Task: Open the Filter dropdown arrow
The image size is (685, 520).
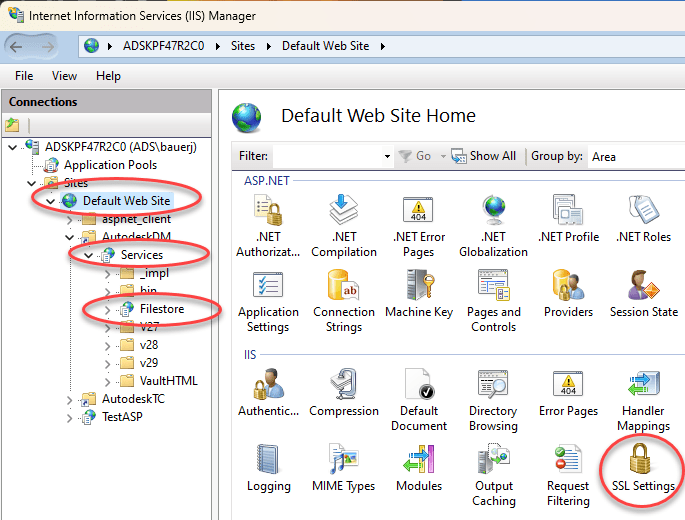Action: tap(387, 156)
